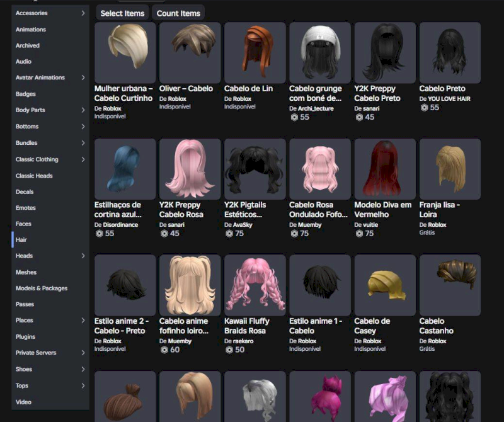Click the Kawaii Fluffy Braids Rosa image
This screenshot has width=504, height=422.
[255, 285]
